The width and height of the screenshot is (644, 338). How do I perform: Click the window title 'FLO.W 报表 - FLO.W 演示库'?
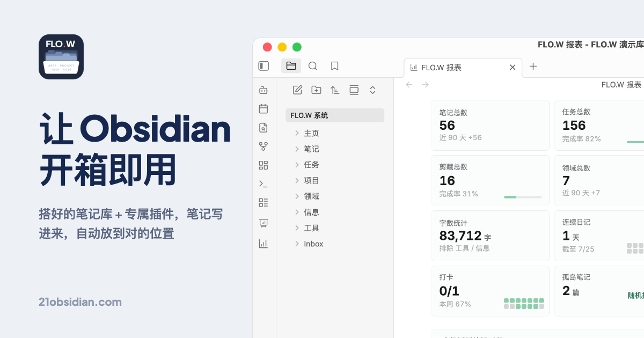coord(591,45)
